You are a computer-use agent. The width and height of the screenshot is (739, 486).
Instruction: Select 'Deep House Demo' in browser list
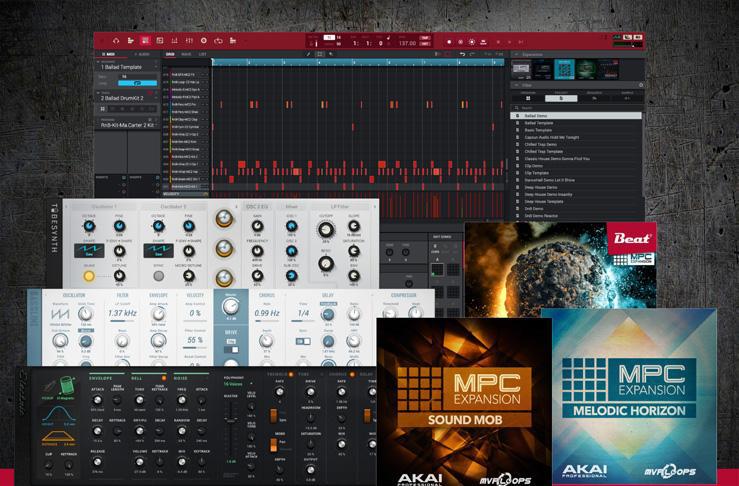coord(576,187)
